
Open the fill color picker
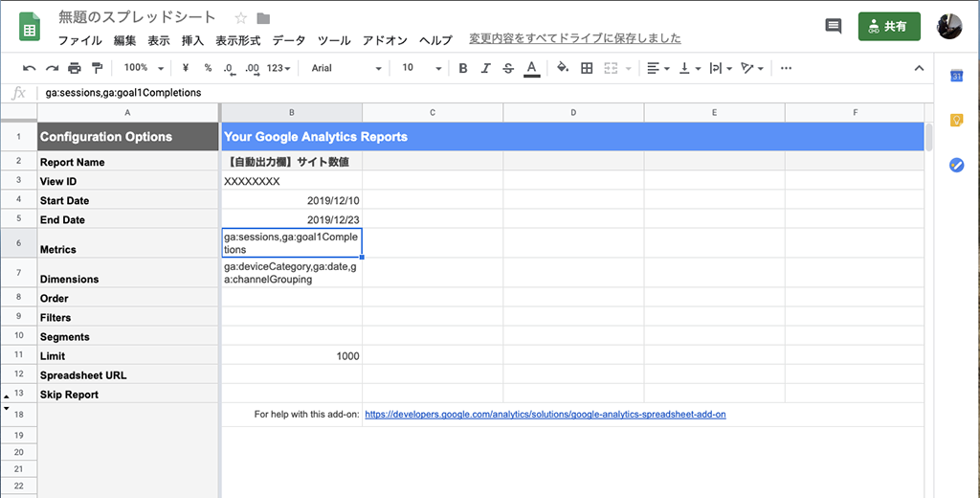click(x=563, y=68)
